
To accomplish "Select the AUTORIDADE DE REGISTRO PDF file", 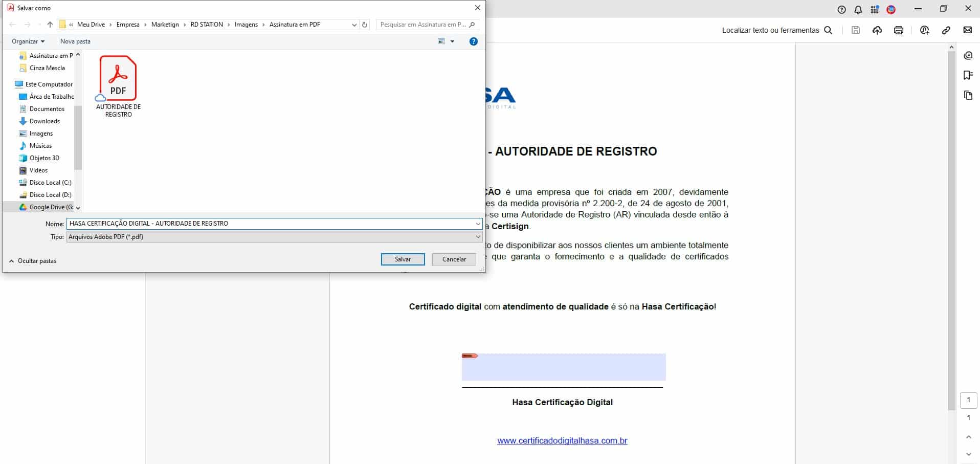I will coord(118,86).
